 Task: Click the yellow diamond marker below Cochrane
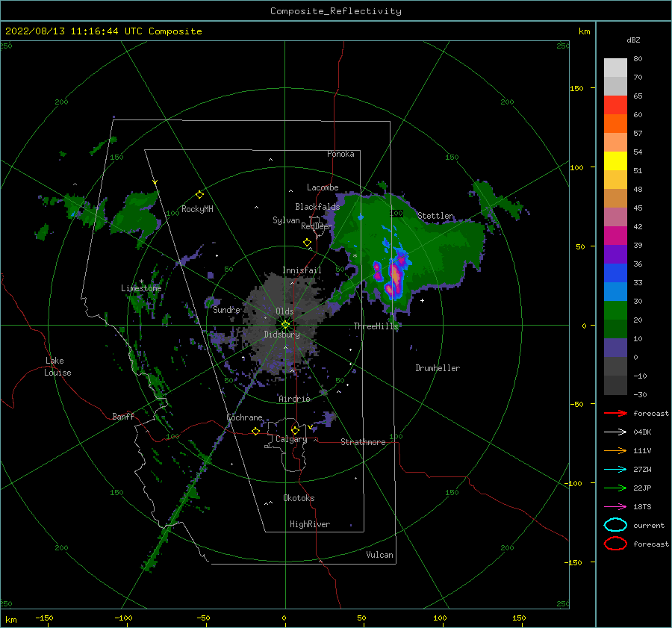[255, 431]
